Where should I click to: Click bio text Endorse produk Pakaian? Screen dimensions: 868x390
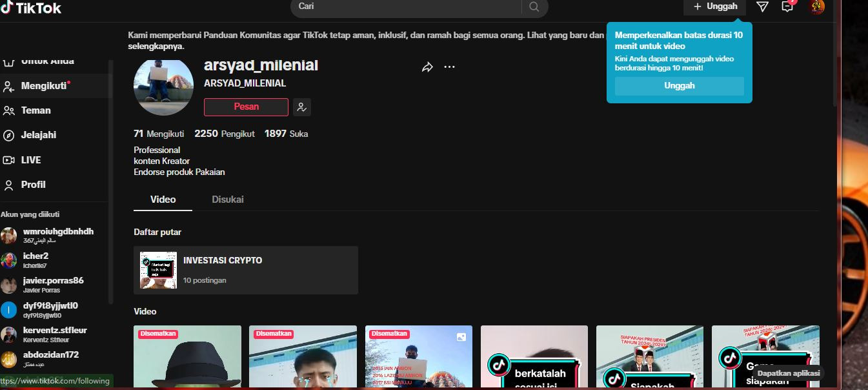coord(179,172)
